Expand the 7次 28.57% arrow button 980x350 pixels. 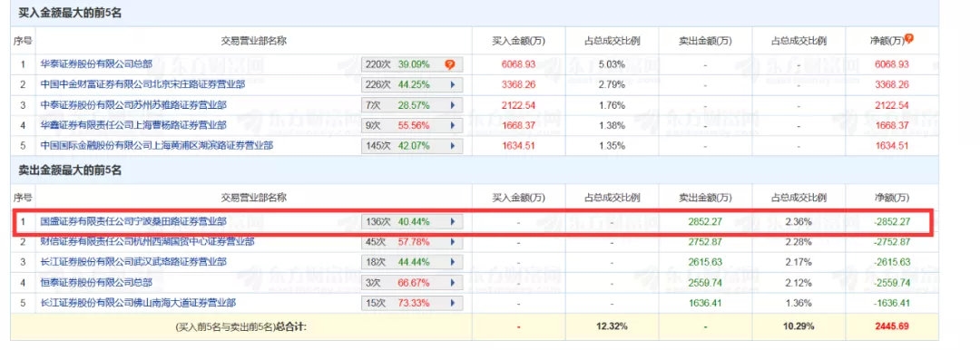tap(452, 105)
